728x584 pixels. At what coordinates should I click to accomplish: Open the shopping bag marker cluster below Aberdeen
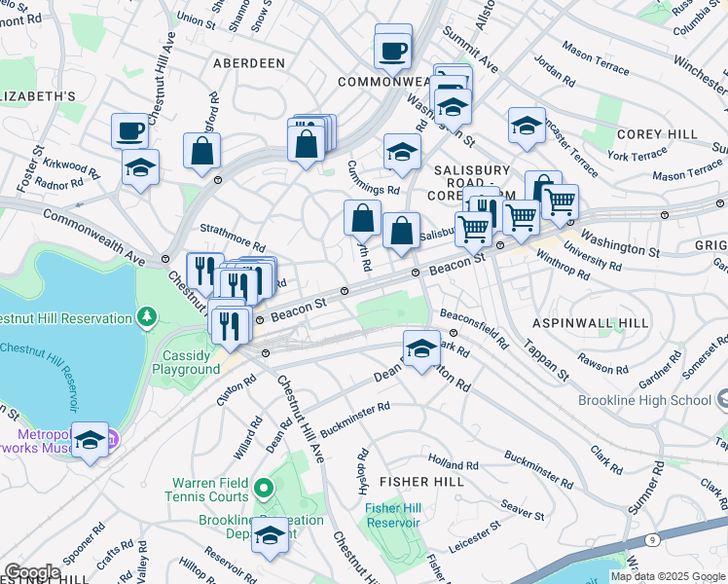click(306, 146)
